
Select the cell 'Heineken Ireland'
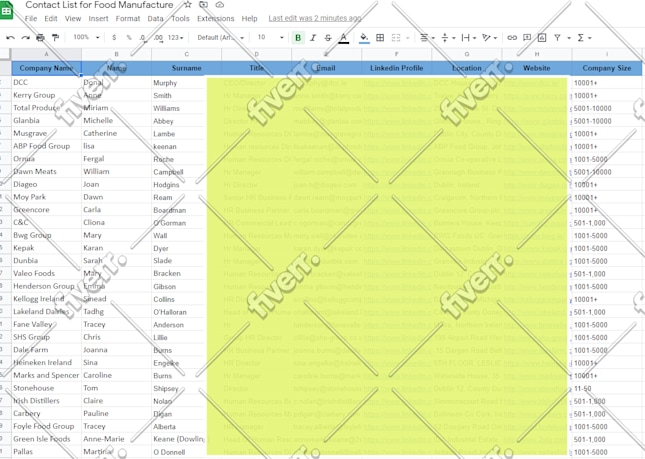pyautogui.click(x=46, y=362)
